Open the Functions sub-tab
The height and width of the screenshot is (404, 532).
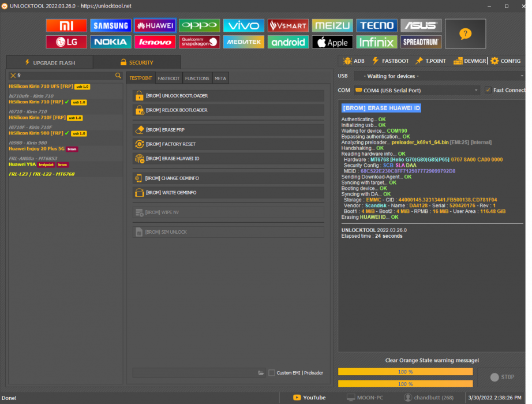coord(197,78)
